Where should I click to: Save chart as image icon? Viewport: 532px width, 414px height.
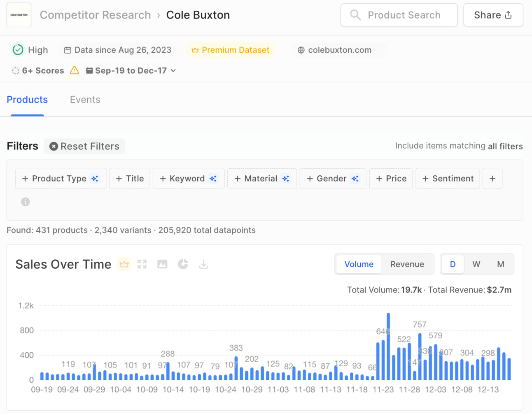162,264
